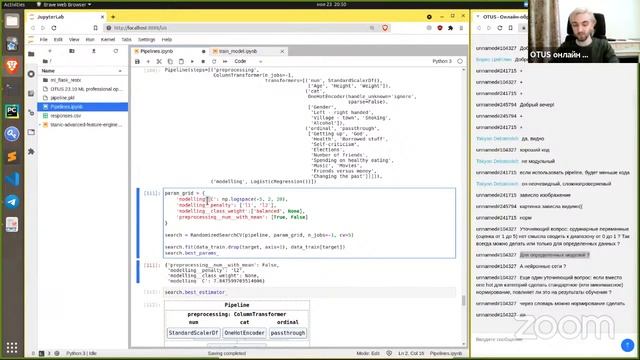Open the File Browser sidebar tab
This screenshot has width=640, height=360.
[31, 54]
